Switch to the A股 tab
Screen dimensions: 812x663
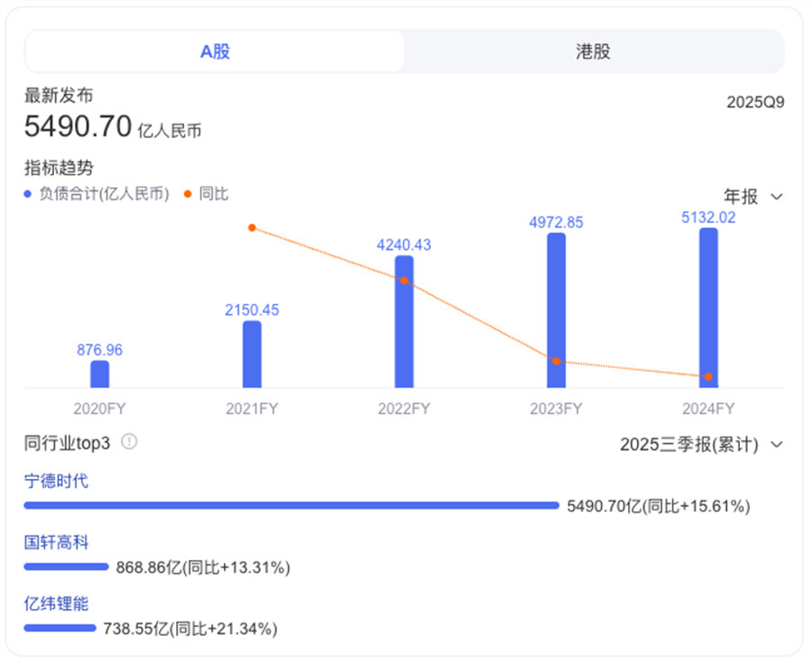pos(215,51)
